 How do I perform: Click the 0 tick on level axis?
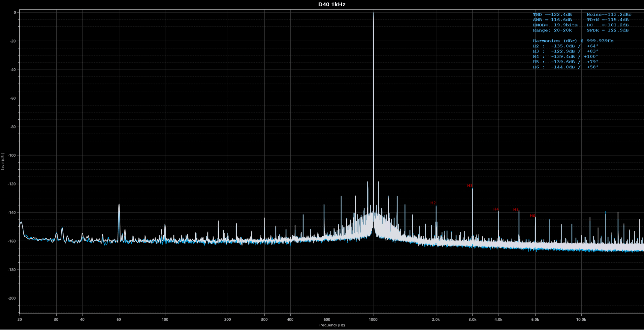click(15, 13)
